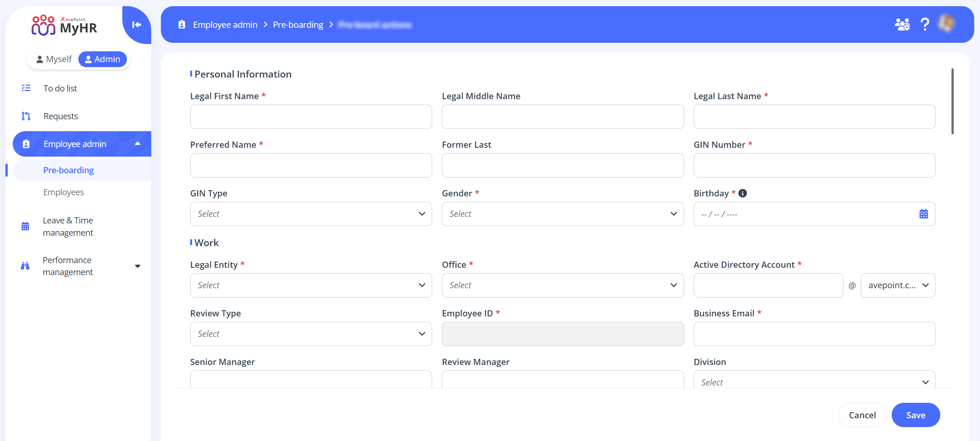
Task: Open the GIN Type dropdown
Action: click(311, 214)
